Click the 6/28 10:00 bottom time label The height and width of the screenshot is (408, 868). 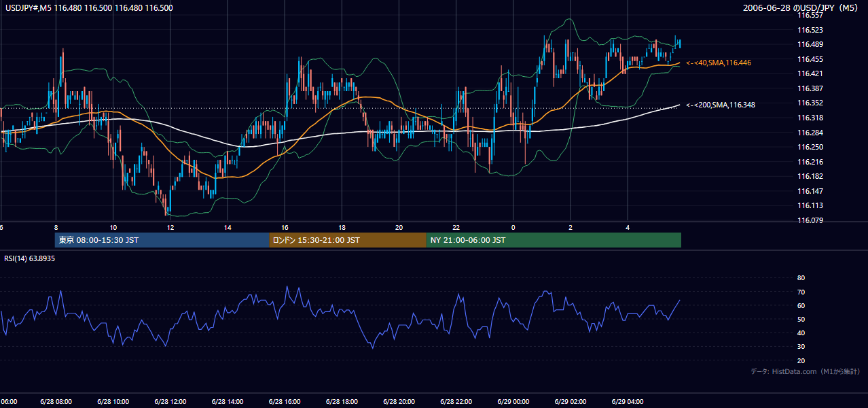coord(113,402)
